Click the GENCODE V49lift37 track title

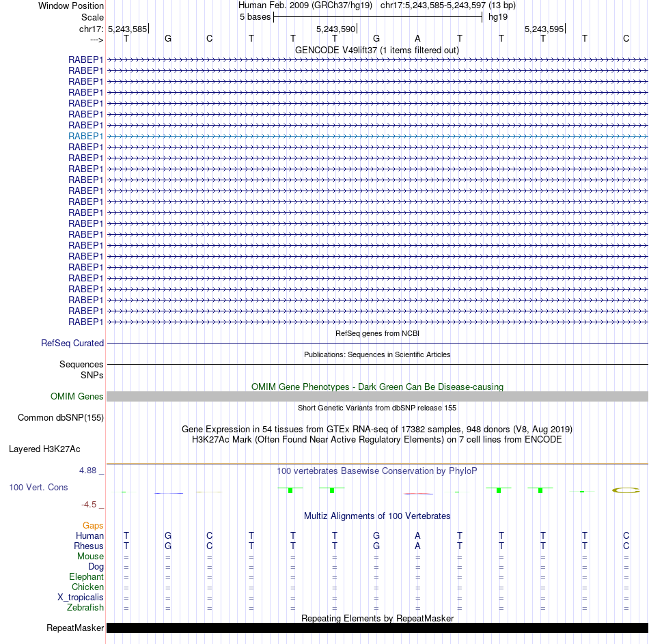[x=376, y=50]
